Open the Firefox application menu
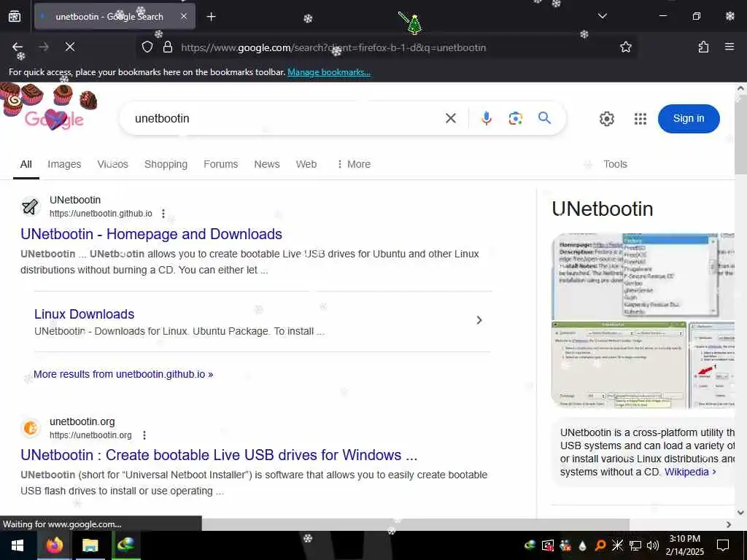 [729, 47]
